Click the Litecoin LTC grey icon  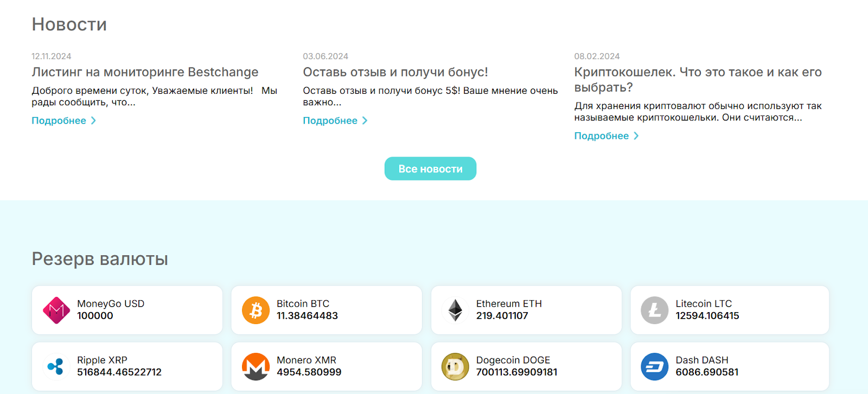pos(655,310)
